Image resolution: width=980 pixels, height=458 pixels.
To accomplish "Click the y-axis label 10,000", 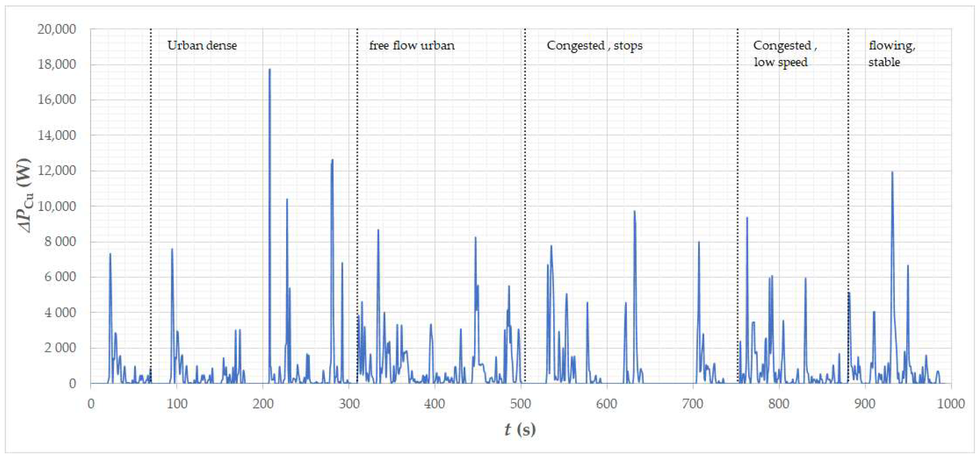I will click(57, 207).
